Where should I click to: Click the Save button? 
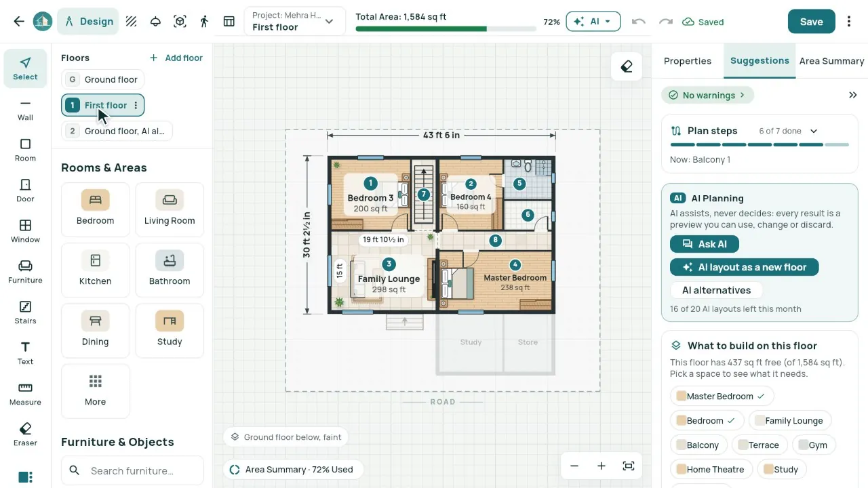click(811, 22)
